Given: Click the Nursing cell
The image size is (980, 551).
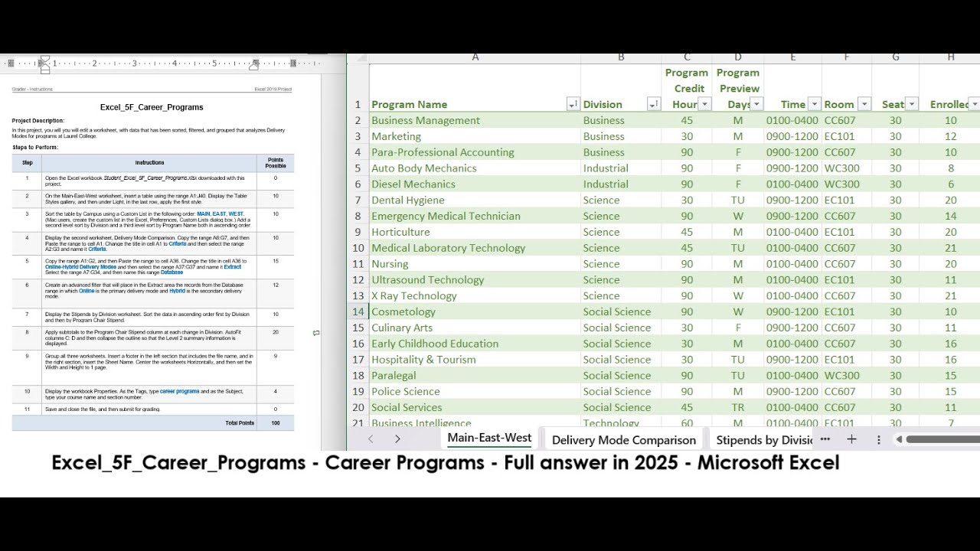Looking at the screenshot, I should click(475, 264).
